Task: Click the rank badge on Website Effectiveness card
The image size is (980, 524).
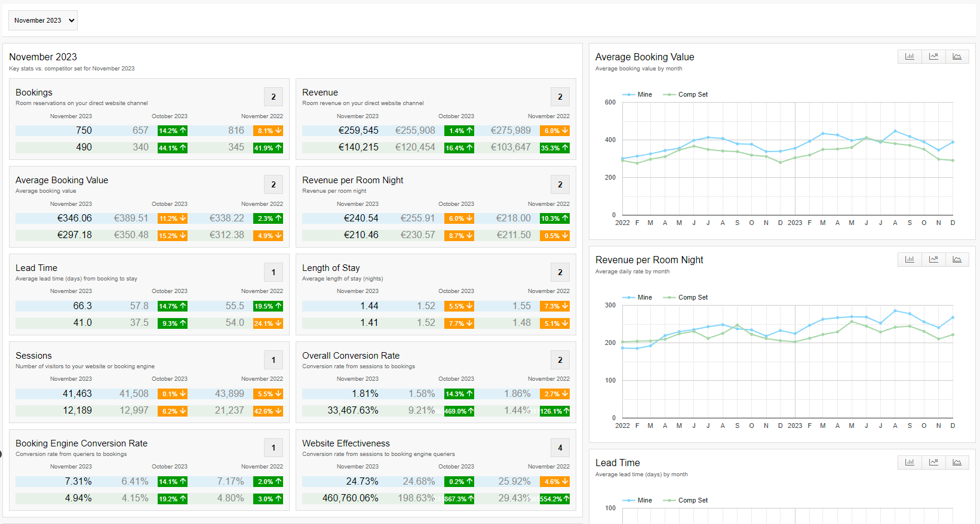Action: (x=560, y=448)
